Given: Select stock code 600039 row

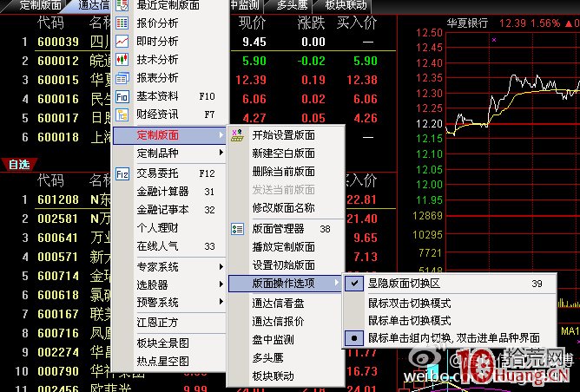Looking at the screenshot, I should 58,42.
